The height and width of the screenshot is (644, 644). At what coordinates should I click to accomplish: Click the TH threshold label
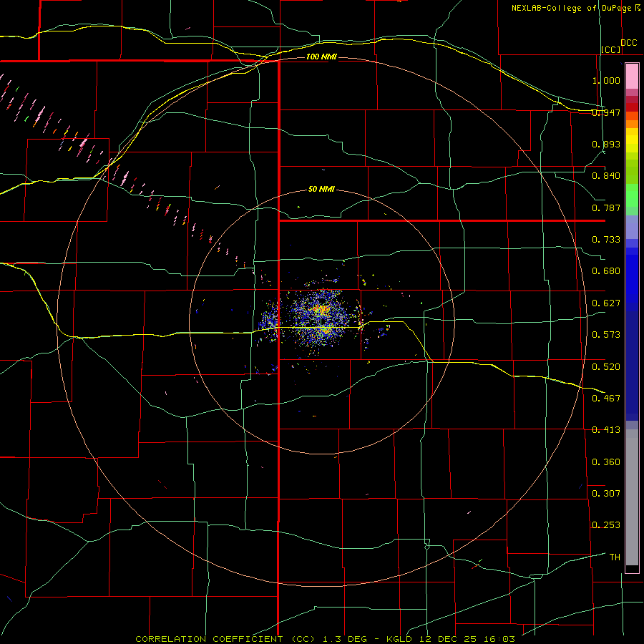[x=615, y=557]
